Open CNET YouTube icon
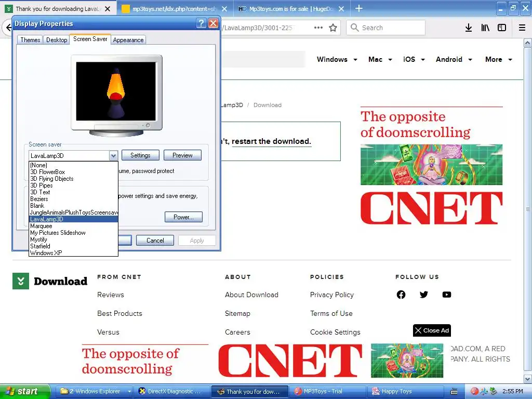 point(447,295)
